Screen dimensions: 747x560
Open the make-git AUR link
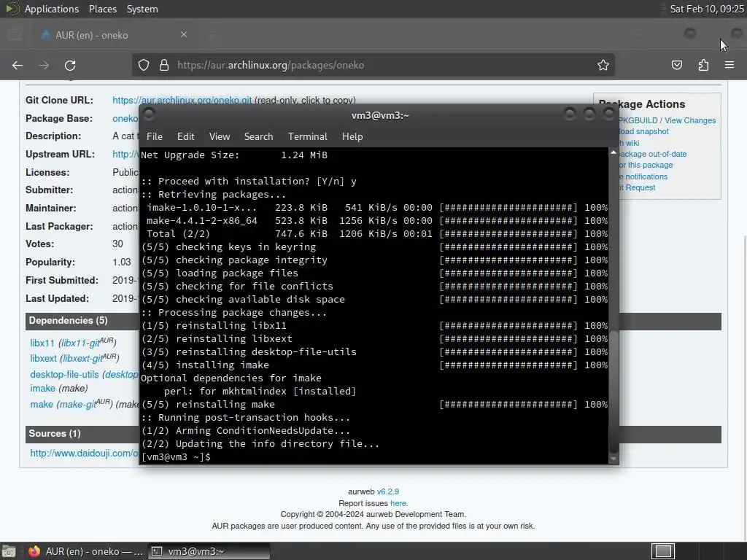tap(85, 404)
